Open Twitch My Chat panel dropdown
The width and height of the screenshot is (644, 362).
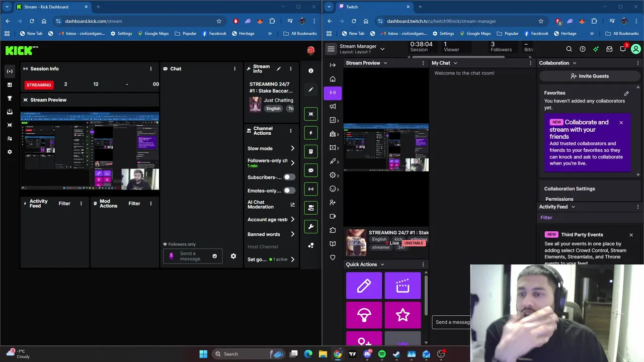(x=455, y=63)
